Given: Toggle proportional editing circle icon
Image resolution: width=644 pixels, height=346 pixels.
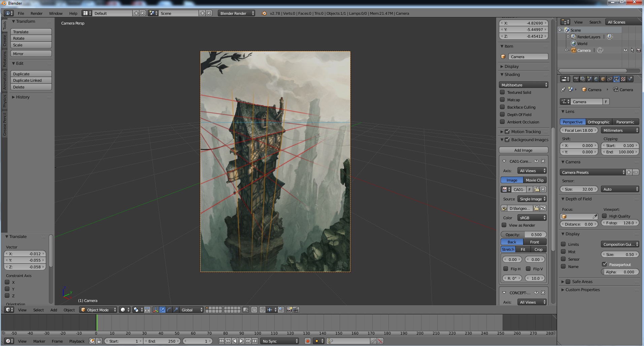Looking at the screenshot, I should [254, 310].
